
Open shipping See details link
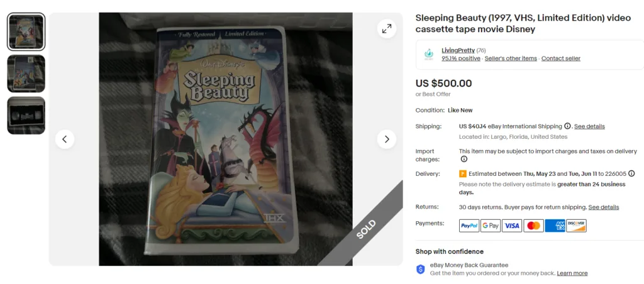[x=589, y=126]
